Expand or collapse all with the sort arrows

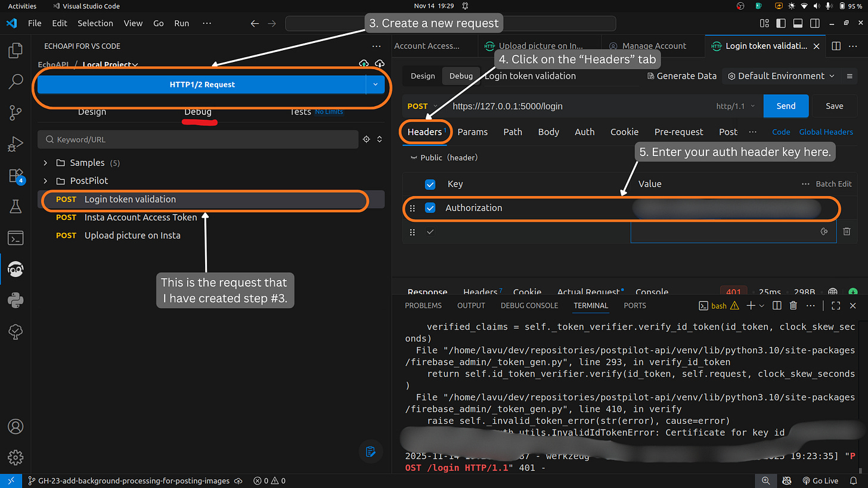tap(380, 139)
